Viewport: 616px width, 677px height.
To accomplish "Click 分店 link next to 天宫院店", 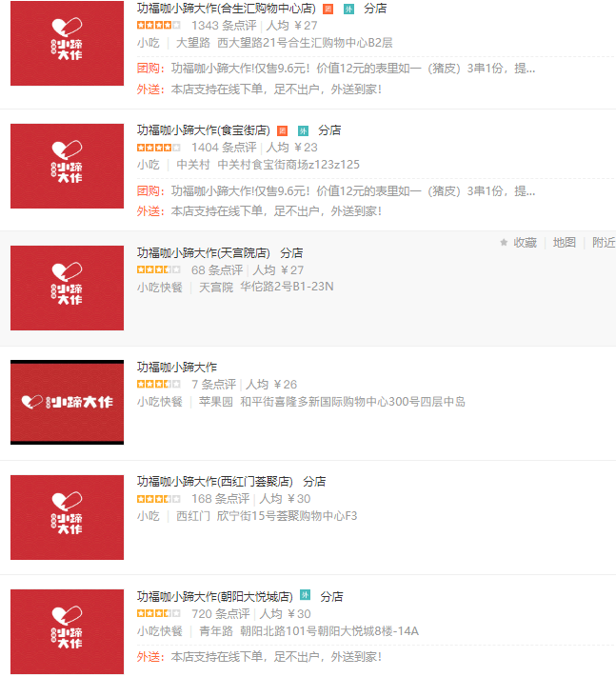I will point(291,252).
